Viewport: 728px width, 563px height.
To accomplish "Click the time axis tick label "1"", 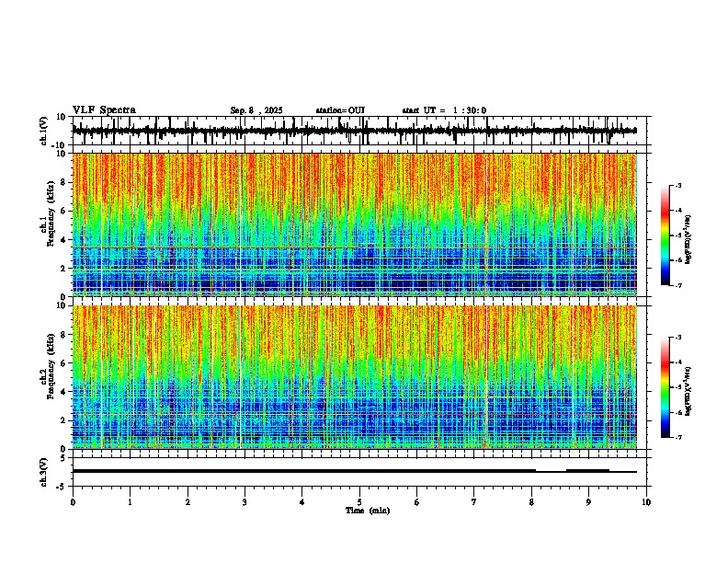I will click(130, 502).
